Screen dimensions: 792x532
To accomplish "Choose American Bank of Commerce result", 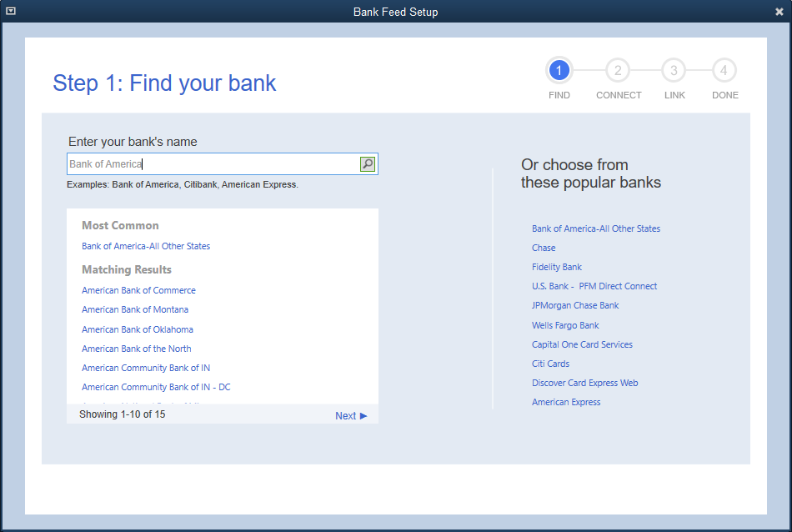I will click(x=138, y=290).
